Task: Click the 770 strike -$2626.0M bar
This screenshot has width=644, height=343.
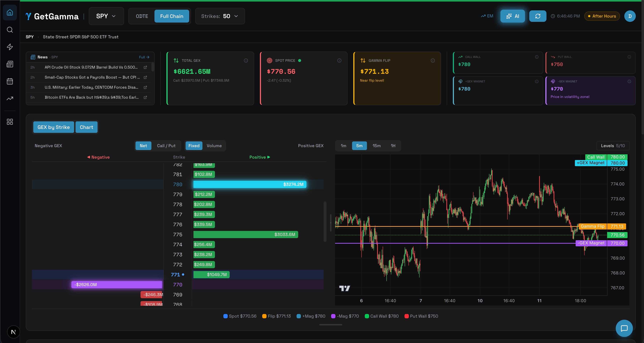Action: click(117, 284)
